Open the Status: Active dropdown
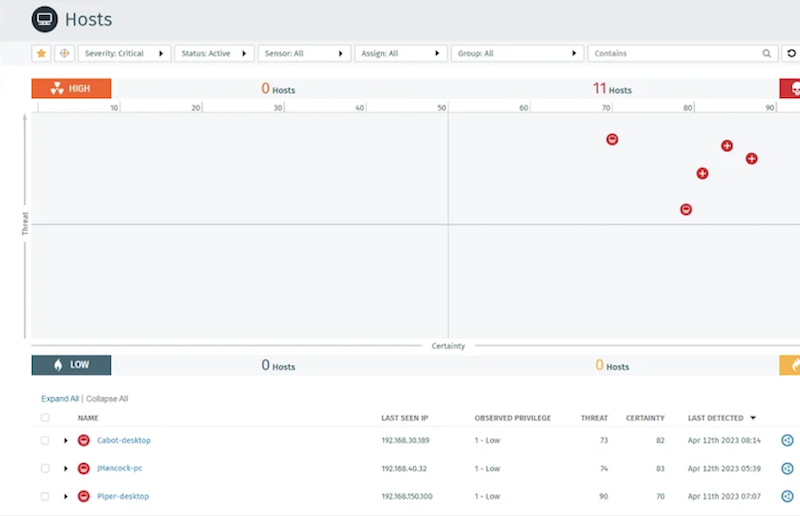Viewport: 800px width, 516px height. (x=214, y=53)
